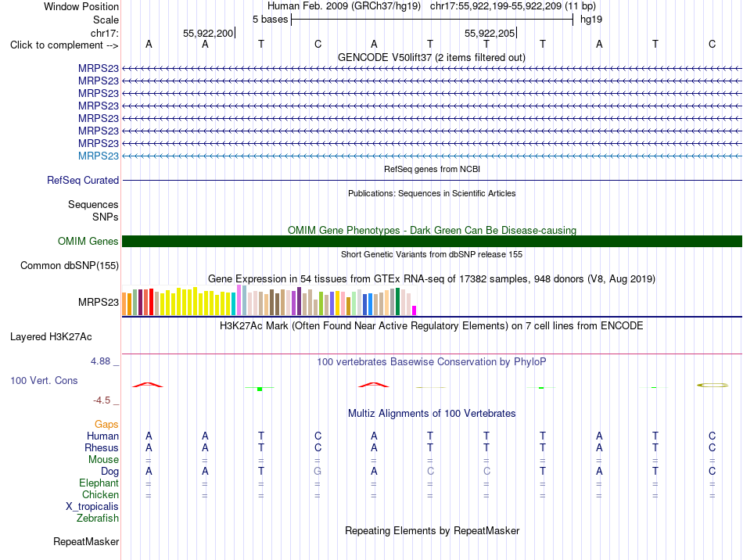This screenshot has width=743, height=560.
Task: Select the Sequences track label
Action: pyautogui.click(x=93, y=204)
